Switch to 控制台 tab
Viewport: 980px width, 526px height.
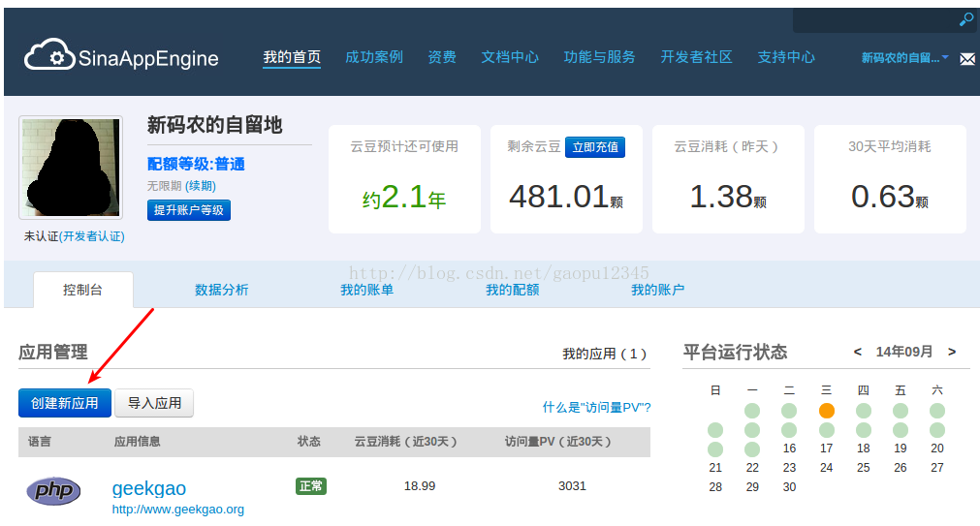[x=83, y=290]
